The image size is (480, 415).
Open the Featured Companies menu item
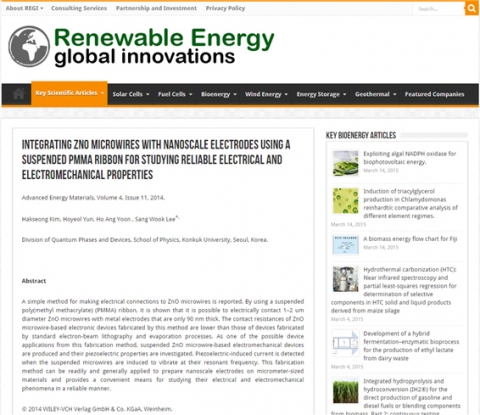pyautogui.click(x=434, y=94)
